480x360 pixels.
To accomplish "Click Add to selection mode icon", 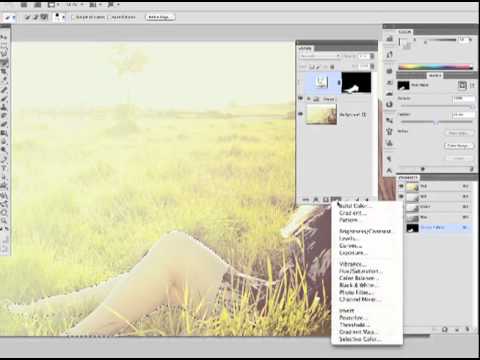I will click(x=36, y=17).
